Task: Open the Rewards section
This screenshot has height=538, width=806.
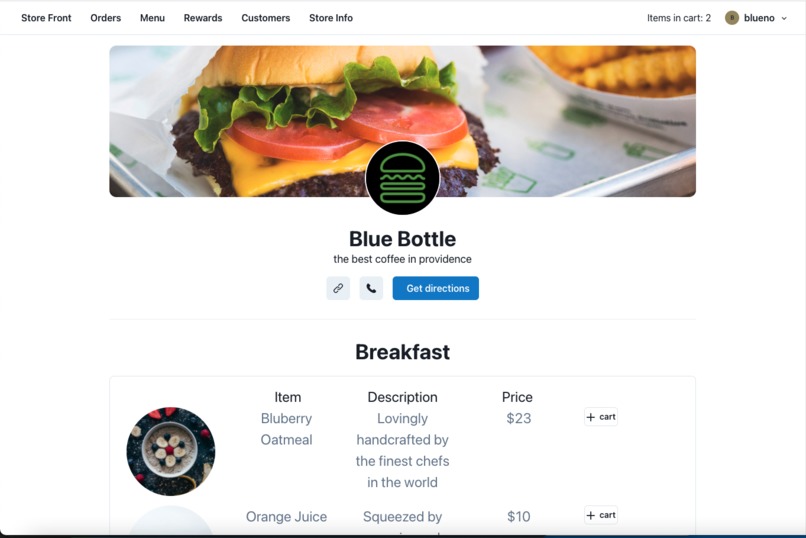Action: tap(203, 18)
